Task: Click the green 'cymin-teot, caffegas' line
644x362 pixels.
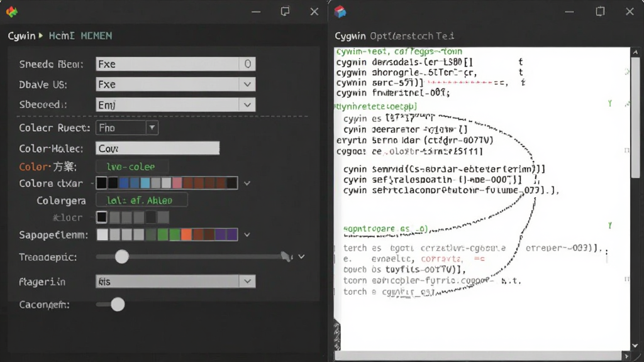Action: pyautogui.click(x=399, y=52)
